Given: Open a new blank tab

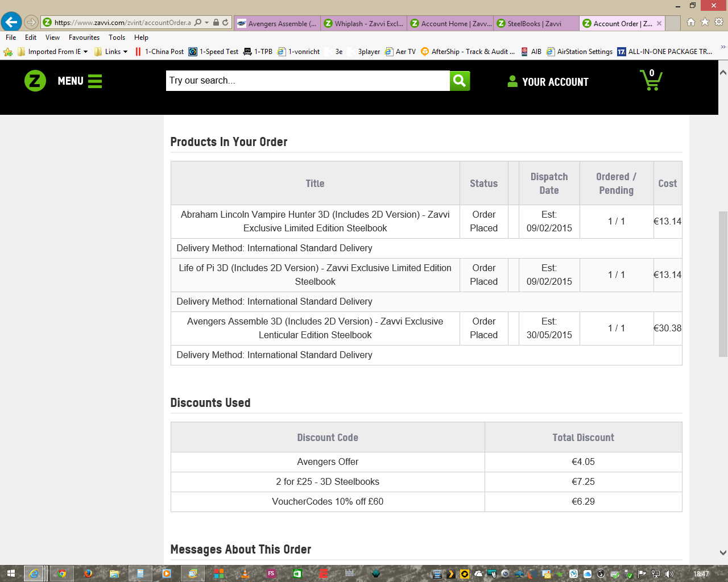Looking at the screenshot, I should (673, 23).
